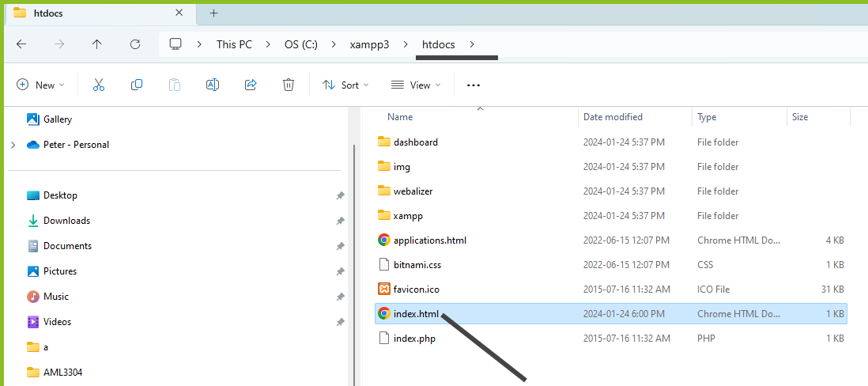Open the See more ellipsis menu
Image resolution: width=868 pixels, height=386 pixels.
[474, 85]
